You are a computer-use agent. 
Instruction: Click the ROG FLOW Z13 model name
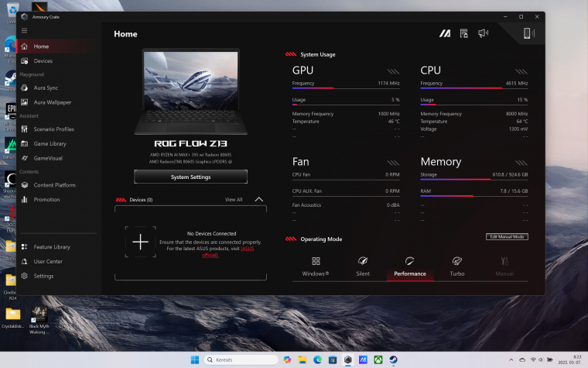[x=190, y=143]
